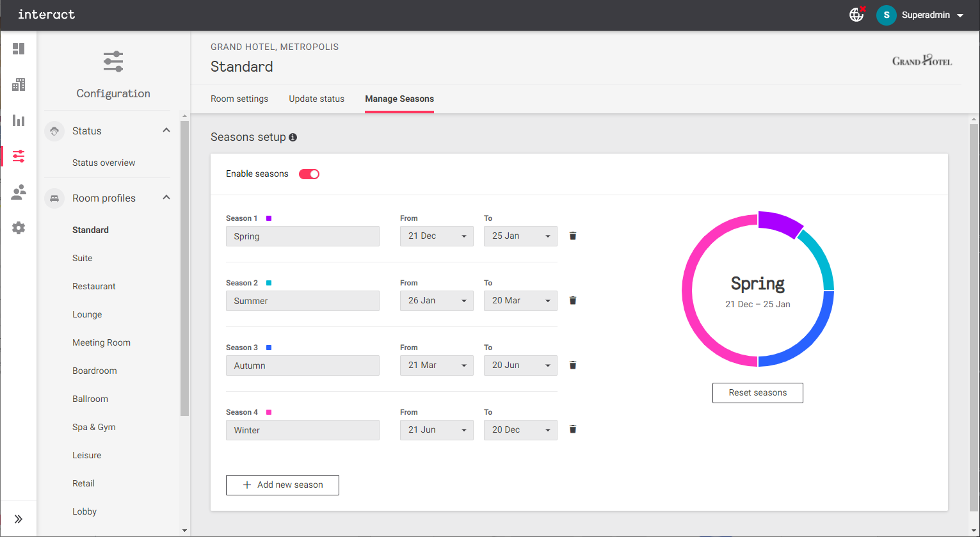Switch to the Update status tab
Image resolution: width=980 pixels, height=537 pixels.
tap(316, 99)
